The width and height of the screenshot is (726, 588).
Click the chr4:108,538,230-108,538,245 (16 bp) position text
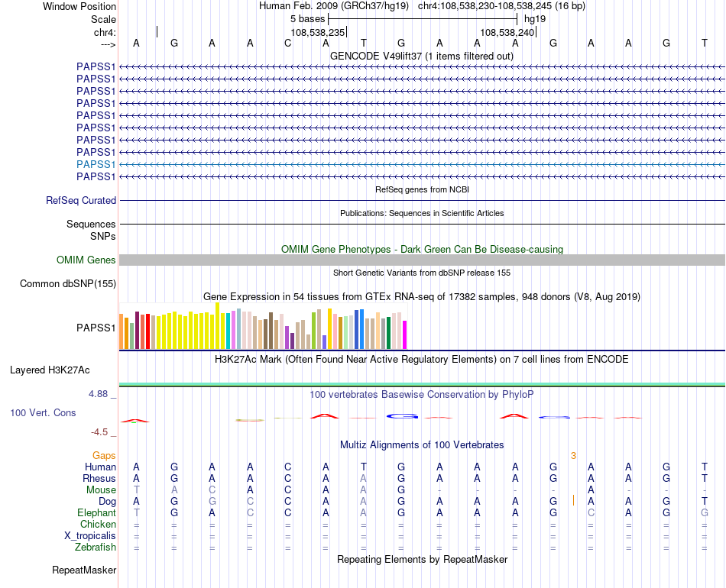(x=501, y=6)
